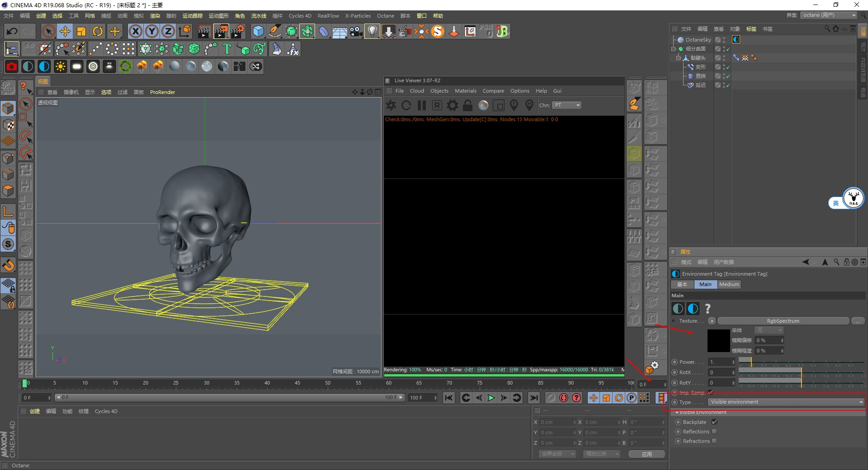The height and width of the screenshot is (470, 868).
Task: Switch to the Medium tab
Action: [x=729, y=284]
